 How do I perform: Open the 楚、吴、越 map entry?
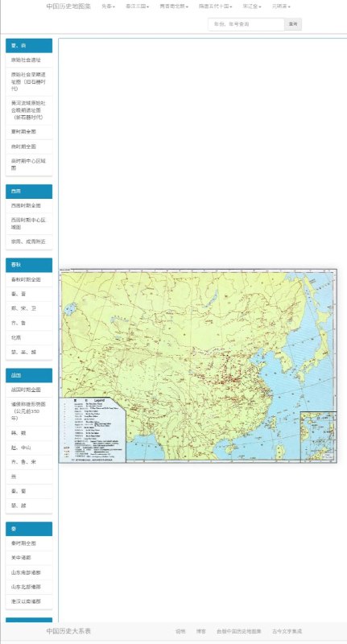(x=29, y=352)
